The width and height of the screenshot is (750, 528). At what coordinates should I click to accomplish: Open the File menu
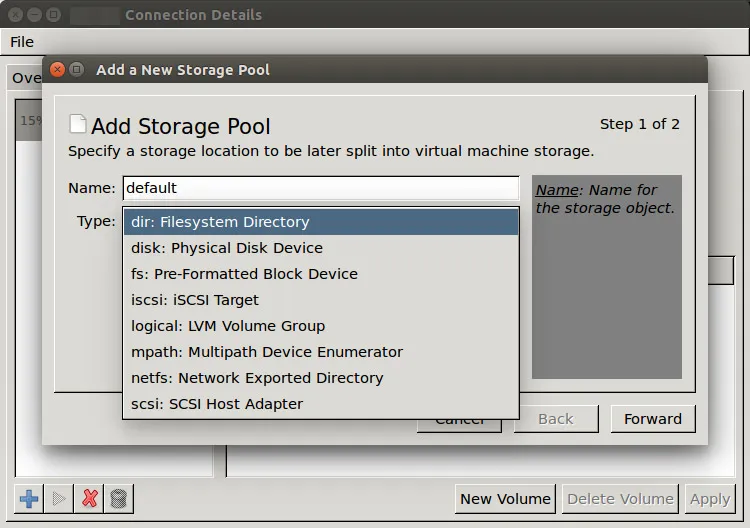tap(22, 42)
